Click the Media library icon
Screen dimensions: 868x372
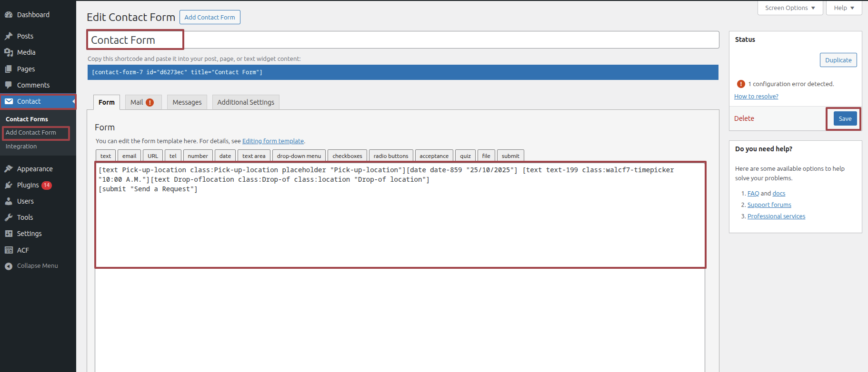(x=9, y=52)
